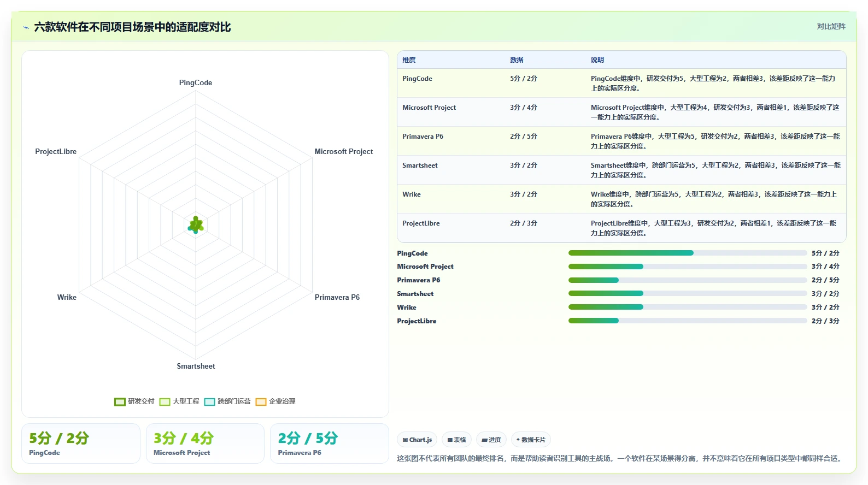The height and width of the screenshot is (485, 868).
Task: Toggle the 研发交付 legend item
Action: 134,401
